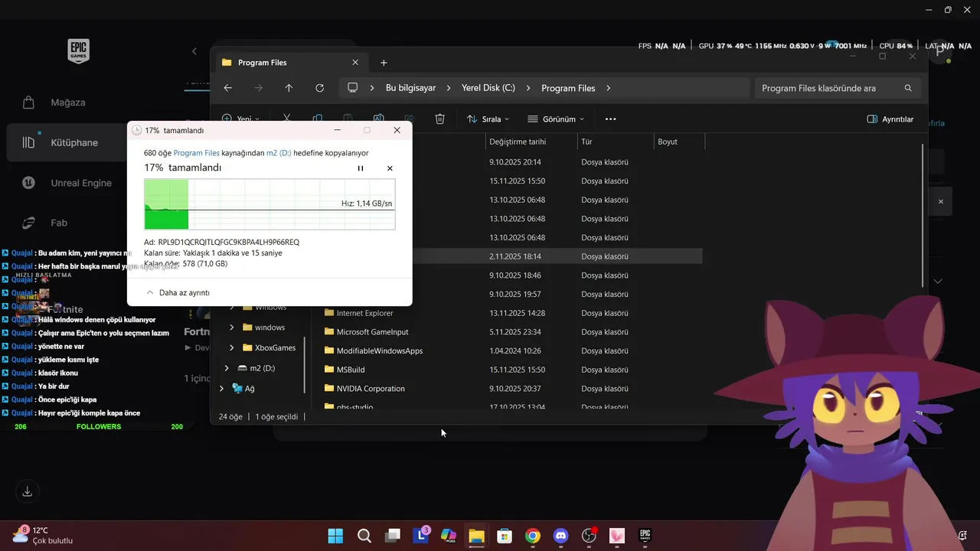Collapse details via 'Daha az ayrıntı'
980x551 pixels.
(x=178, y=292)
